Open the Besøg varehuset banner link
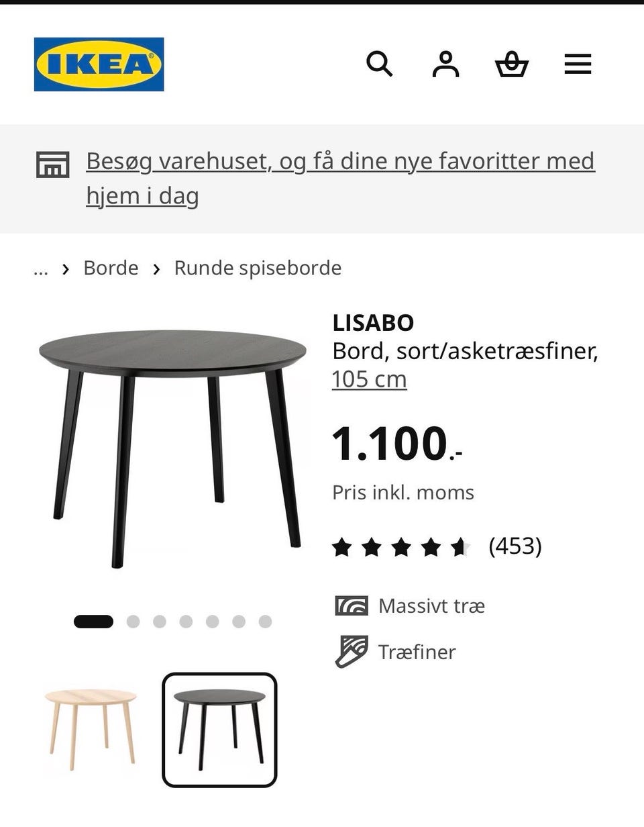 coord(340,179)
